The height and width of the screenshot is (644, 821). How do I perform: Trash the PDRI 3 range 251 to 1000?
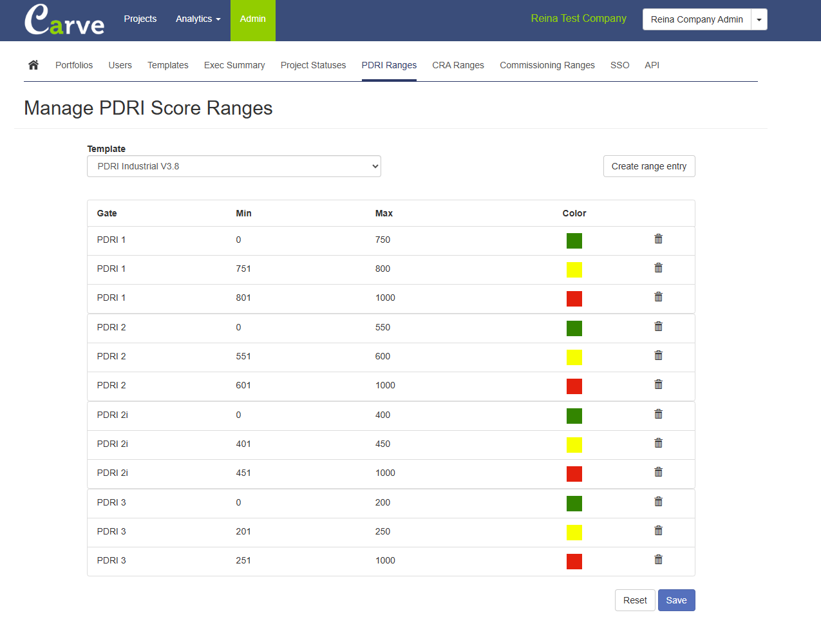coord(658,560)
